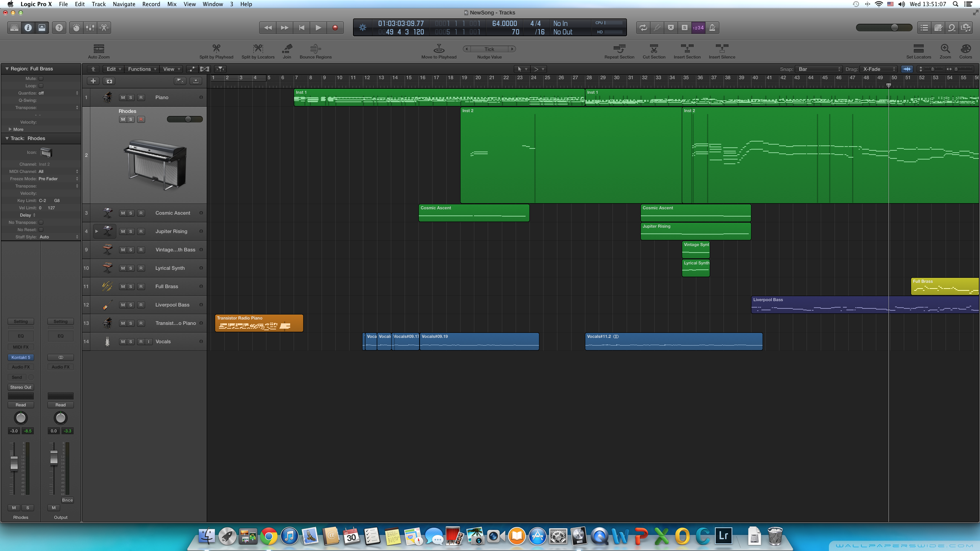Open the Track menu
The height and width of the screenshot is (551, 980).
click(98, 4)
